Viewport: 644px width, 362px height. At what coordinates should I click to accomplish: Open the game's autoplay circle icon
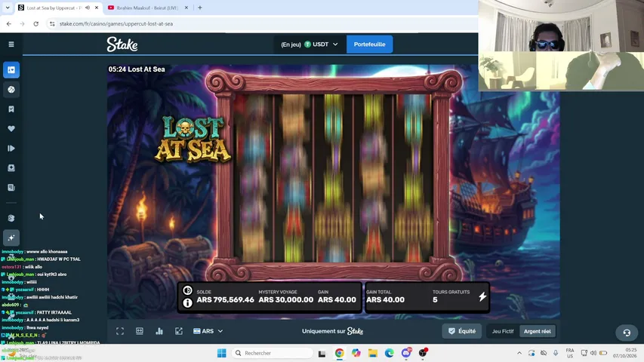[x=187, y=290]
